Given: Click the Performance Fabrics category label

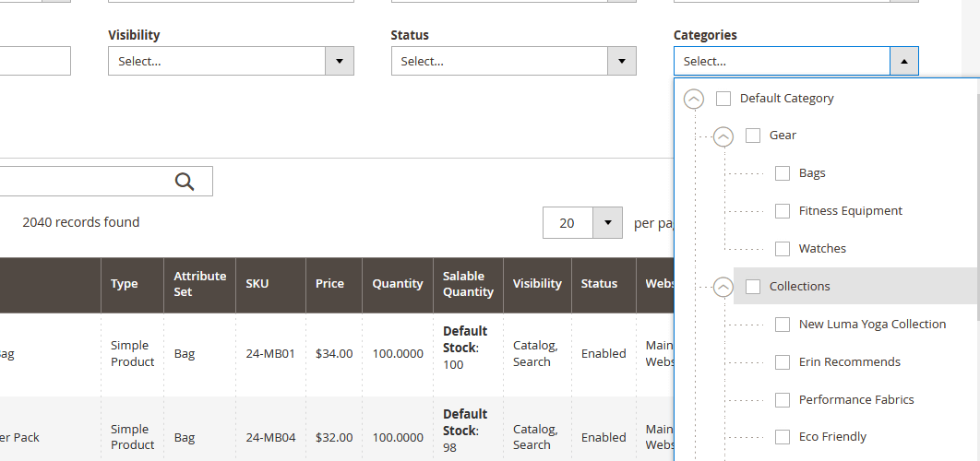Looking at the screenshot, I should [x=856, y=400].
